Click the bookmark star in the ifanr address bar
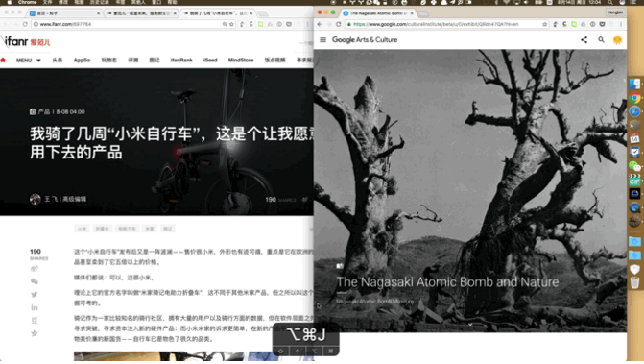Screen dimensions: 644x364 click(231, 24)
